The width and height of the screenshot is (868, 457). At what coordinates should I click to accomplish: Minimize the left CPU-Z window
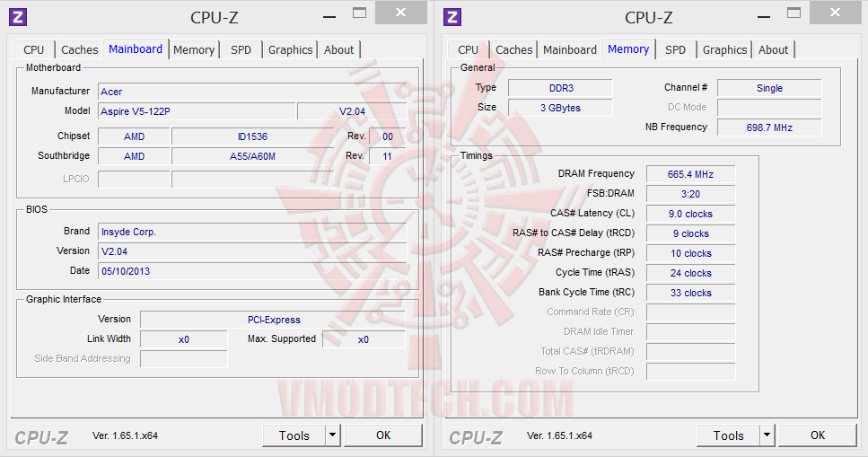tap(329, 15)
